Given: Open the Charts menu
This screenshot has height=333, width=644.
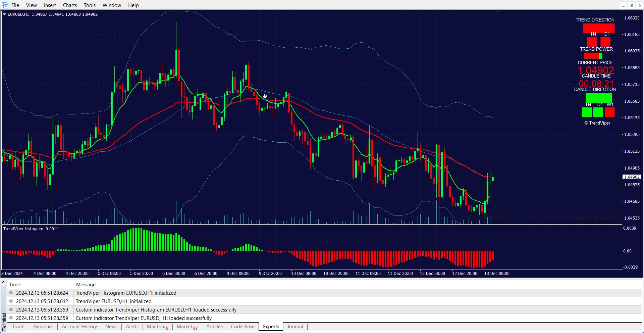Looking at the screenshot, I should (70, 5).
